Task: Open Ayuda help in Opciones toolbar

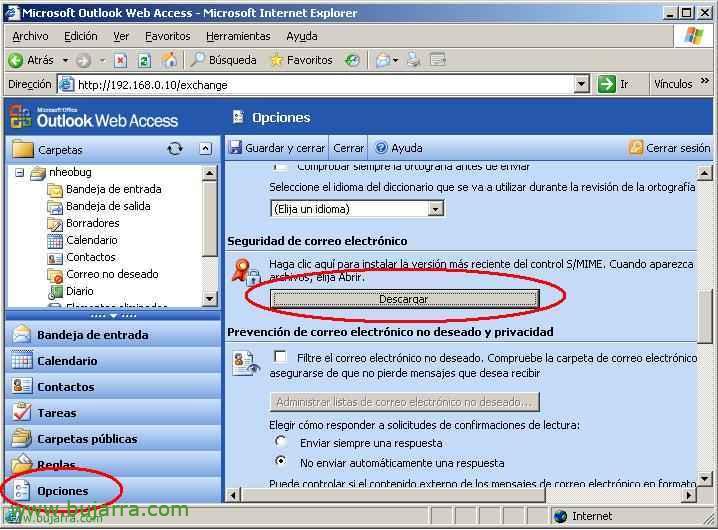Action: pos(399,148)
